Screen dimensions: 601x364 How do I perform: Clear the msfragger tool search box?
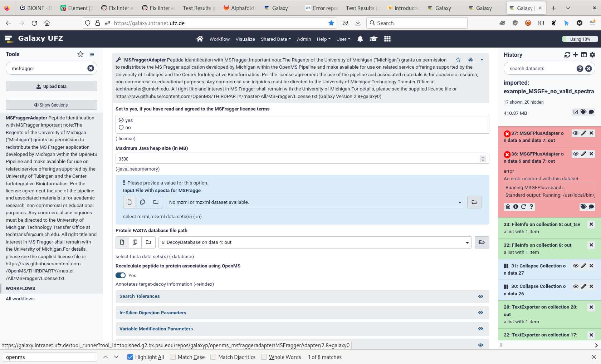click(91, 68)
